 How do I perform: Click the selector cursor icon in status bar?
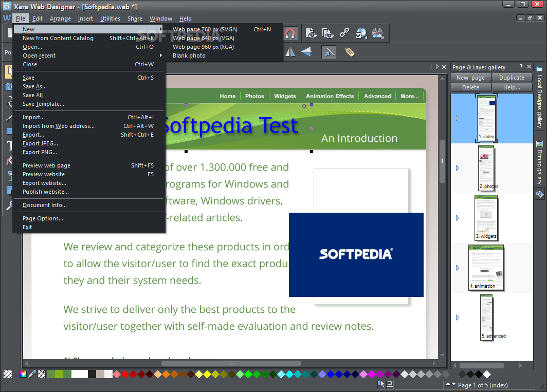(x=381, y=384)
